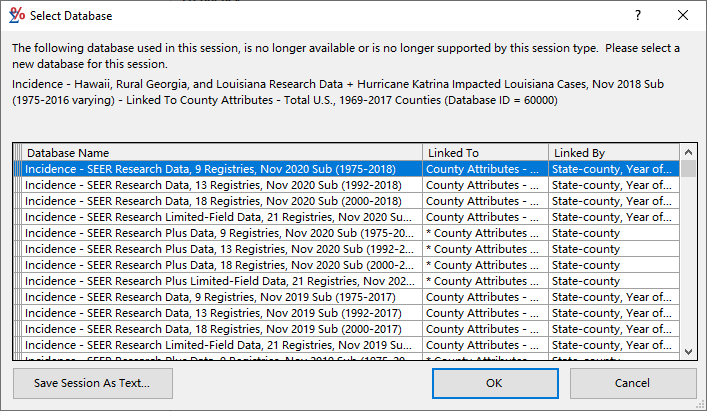Choose Research Data 18 Registries Nov 2019 (2000-2017)
707x411 pixels.
pos(218,329)
